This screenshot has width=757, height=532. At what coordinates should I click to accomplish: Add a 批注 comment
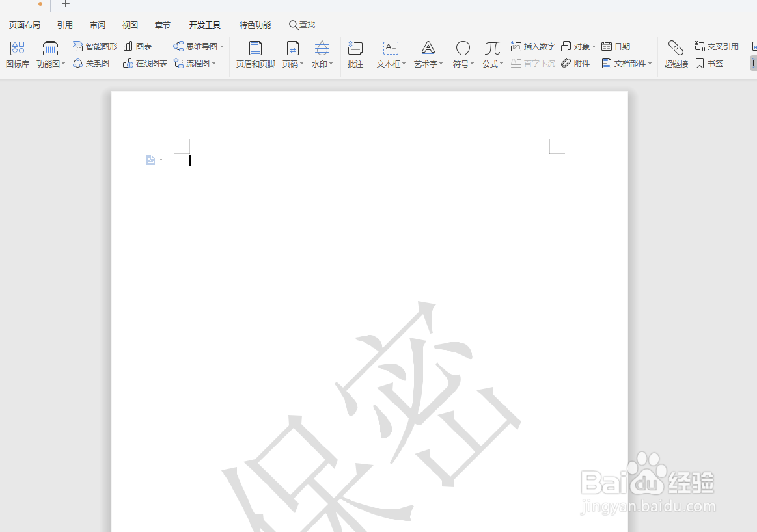pos(355,54)
